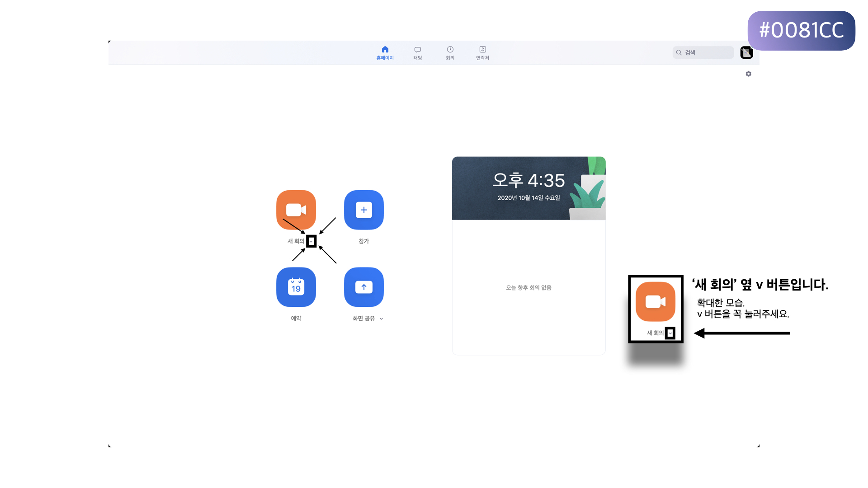Open the user profile avatar
868x488 pixels.
point(746,52)
